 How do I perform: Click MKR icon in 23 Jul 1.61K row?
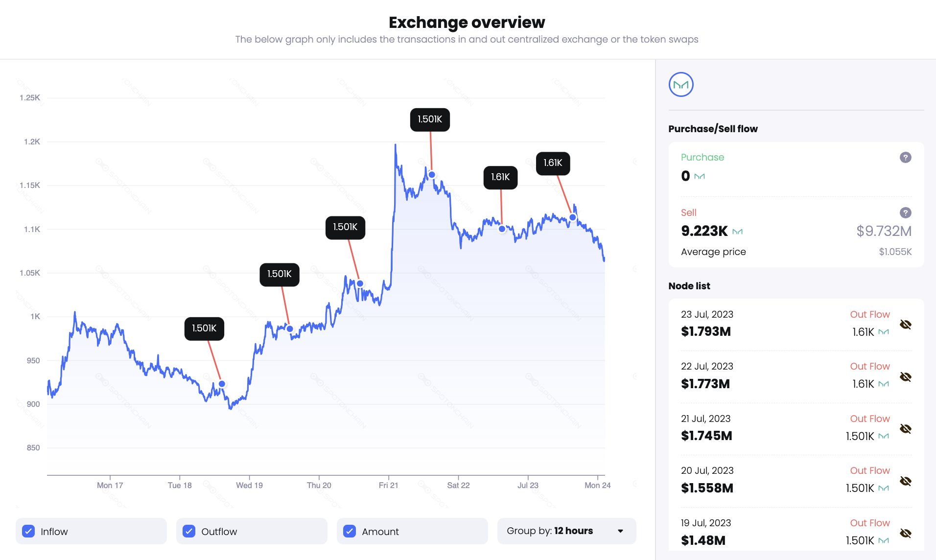tap(884, 332)
